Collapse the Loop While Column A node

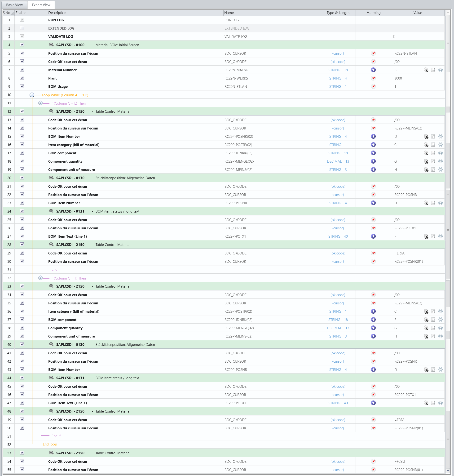(32, 95)
